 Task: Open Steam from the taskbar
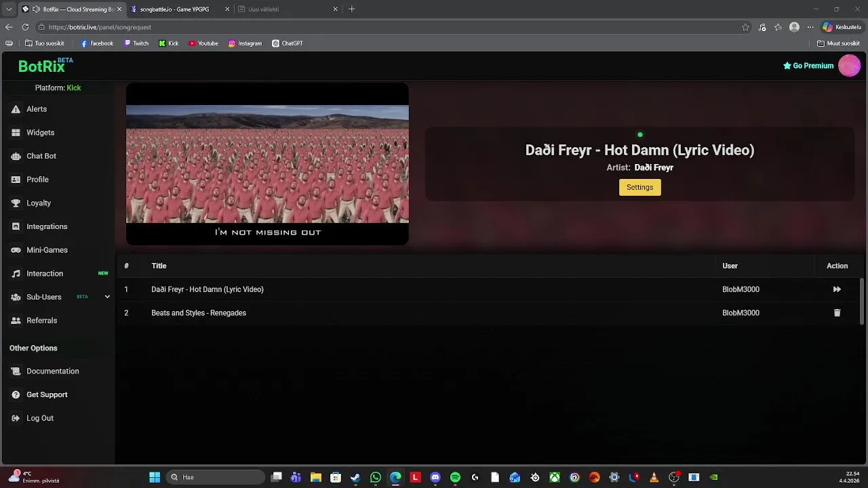(355, 477)
